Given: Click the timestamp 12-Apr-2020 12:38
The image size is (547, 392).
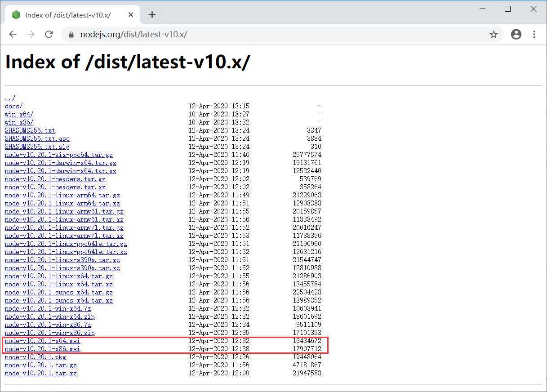Looking at the screenshot, I should (219, 349).
